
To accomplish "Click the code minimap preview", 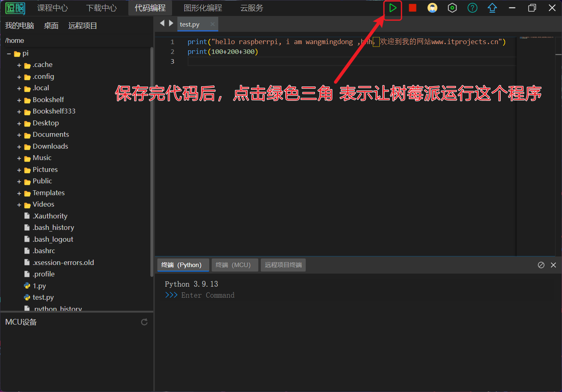I will tap(537, 38).
